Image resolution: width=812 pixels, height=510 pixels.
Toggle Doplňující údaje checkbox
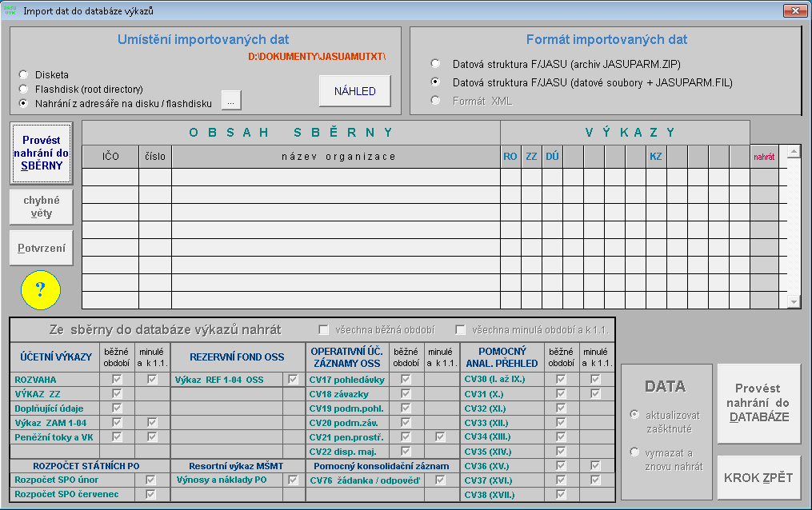pos(117,408)
